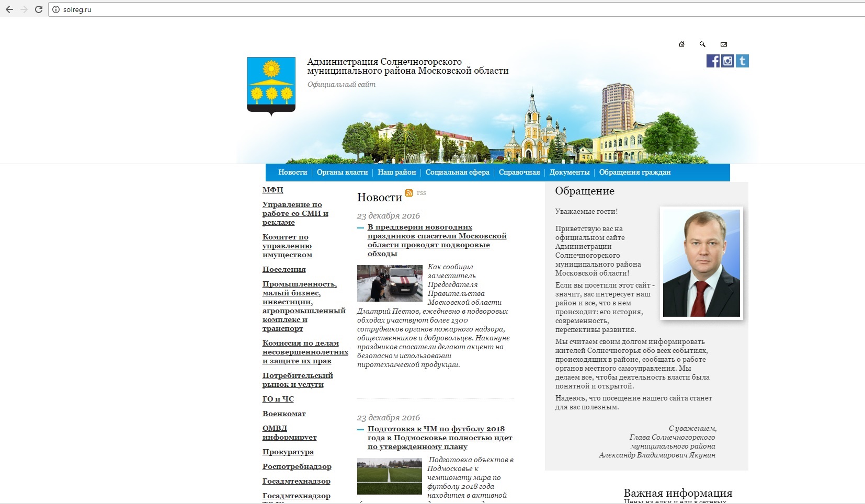Open the Военкомат link

284,414
